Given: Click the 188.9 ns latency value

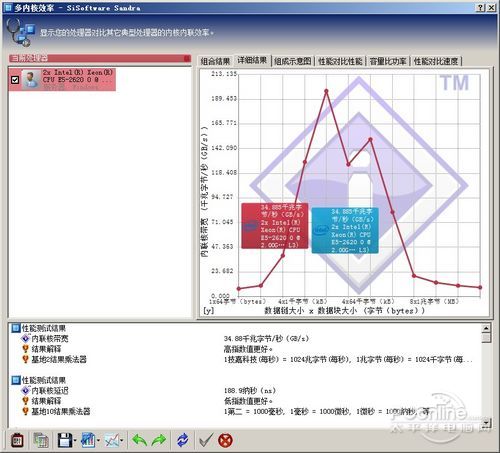Looking at the screenshot, I should coord(250,390).
